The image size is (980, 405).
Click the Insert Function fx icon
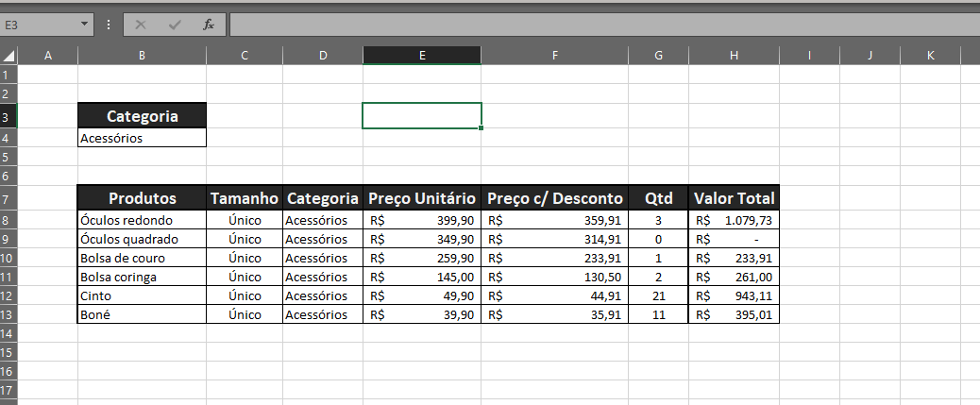coord(209,25)
